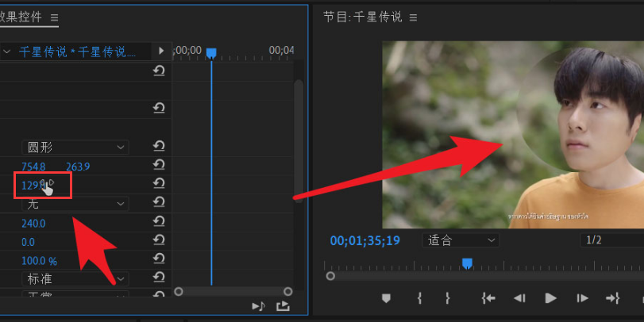This screenshot has width=644, height=322.
Task: Mark In point in program monitor
Action: tap(419, 298)
